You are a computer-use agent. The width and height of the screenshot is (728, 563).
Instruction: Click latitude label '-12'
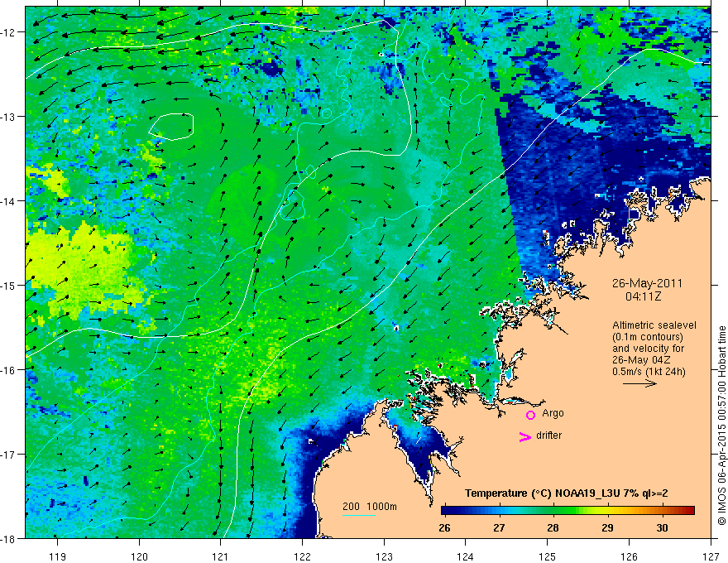(8, 32)
